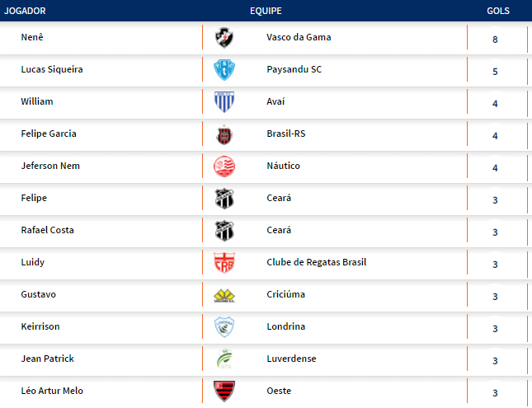The image size is (532, 408).
Task: Click the Luverdense green crest
Action: (224, 359)
